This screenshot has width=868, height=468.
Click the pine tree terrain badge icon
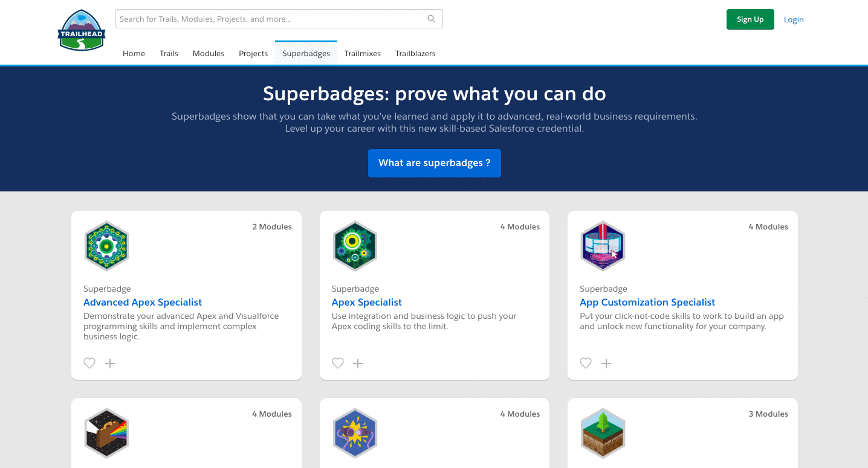tap(603, 433)
